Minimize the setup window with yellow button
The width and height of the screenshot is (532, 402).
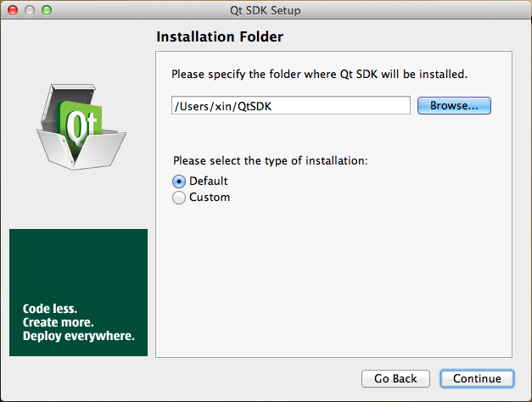(30, 10)
